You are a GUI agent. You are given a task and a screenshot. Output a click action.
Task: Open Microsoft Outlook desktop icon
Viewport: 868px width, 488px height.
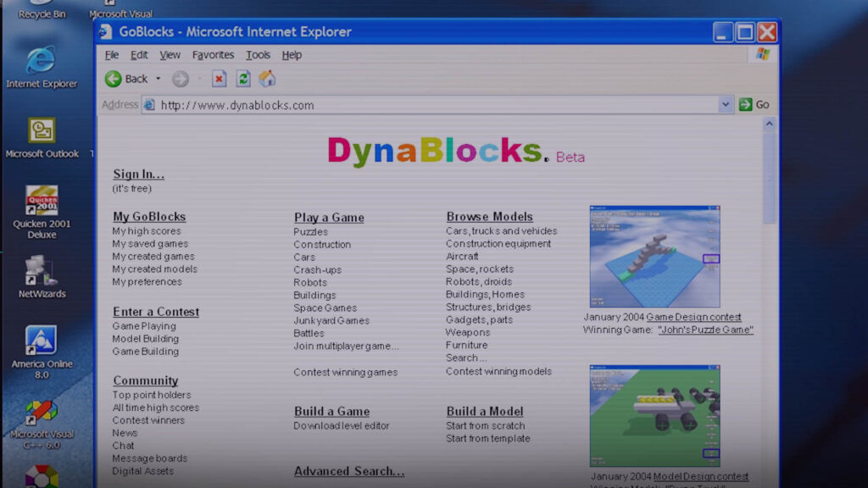[x=42, y=138]
